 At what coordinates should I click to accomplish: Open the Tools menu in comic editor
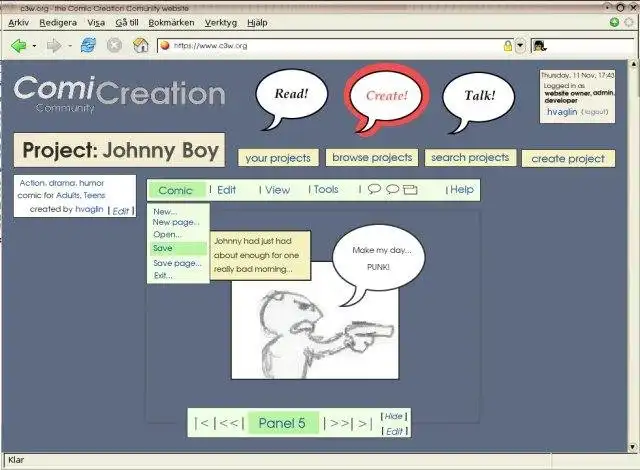(326, 189)
